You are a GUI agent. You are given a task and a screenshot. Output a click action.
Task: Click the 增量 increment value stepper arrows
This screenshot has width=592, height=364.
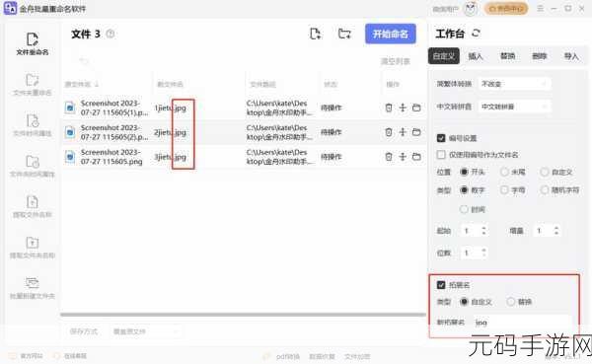tap(555, 230)
